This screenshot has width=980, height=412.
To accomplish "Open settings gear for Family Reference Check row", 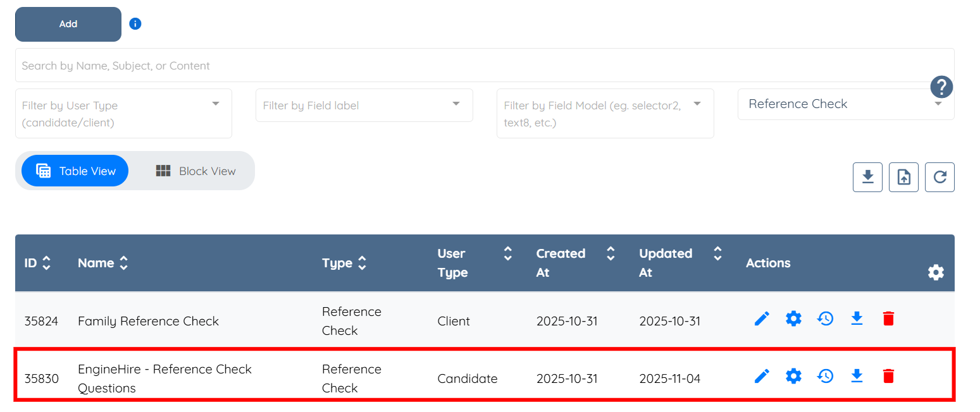I will tap(793, 319).
